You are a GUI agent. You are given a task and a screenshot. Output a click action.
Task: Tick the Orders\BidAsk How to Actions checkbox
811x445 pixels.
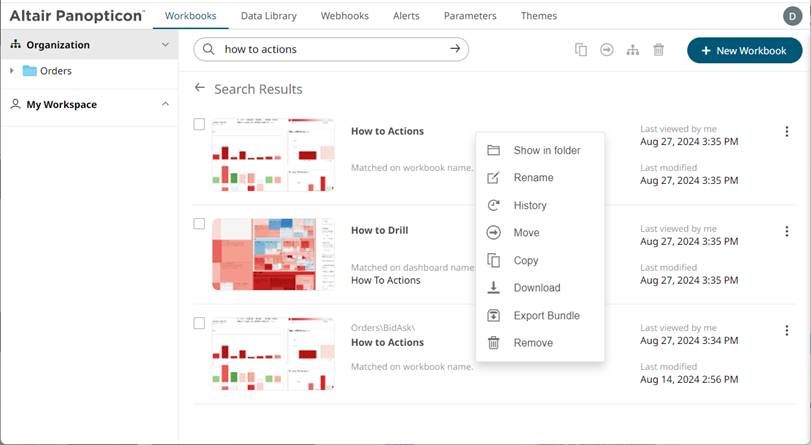click(199, 323)
